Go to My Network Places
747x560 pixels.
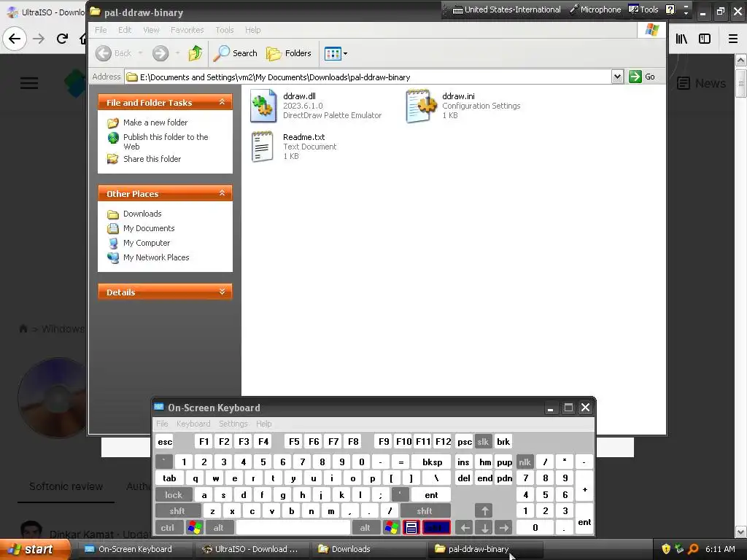156,257
